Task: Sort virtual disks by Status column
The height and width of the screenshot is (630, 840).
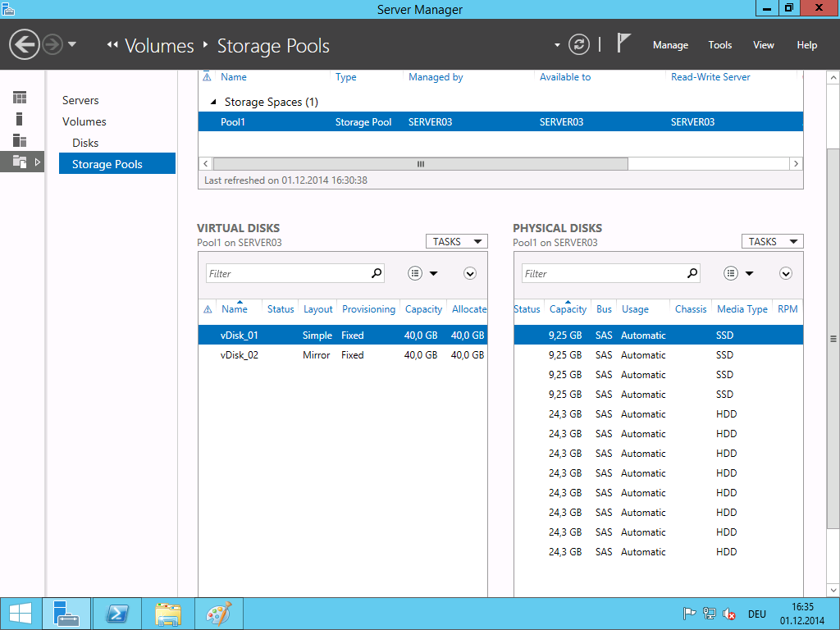Action: (281, 309)
